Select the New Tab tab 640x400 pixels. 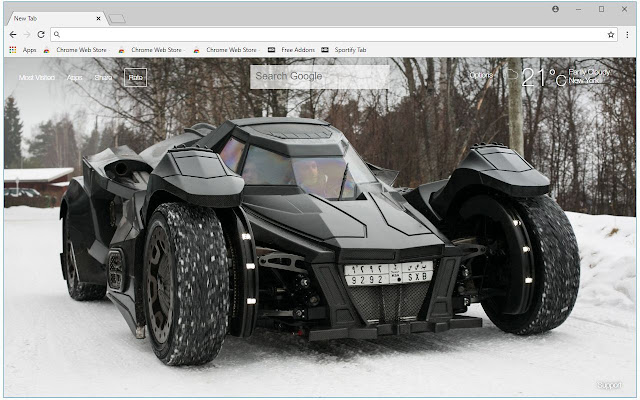(56, 18)
